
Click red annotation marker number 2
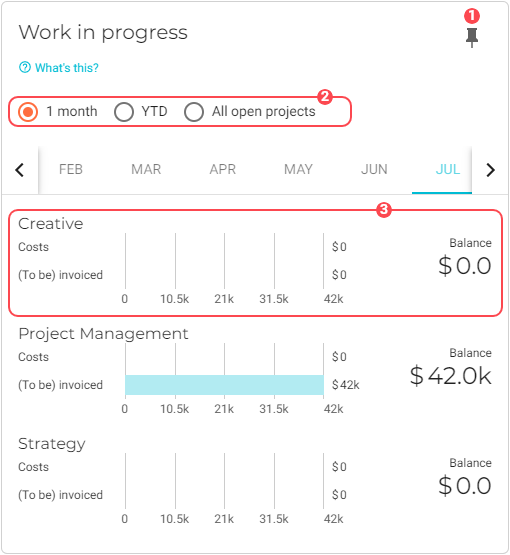click(x=325, y=97)
